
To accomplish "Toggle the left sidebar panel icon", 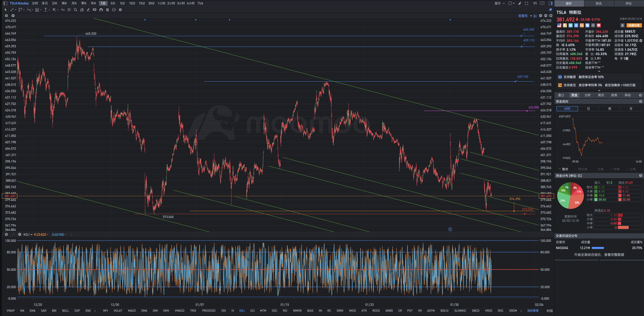I will 5,3.
